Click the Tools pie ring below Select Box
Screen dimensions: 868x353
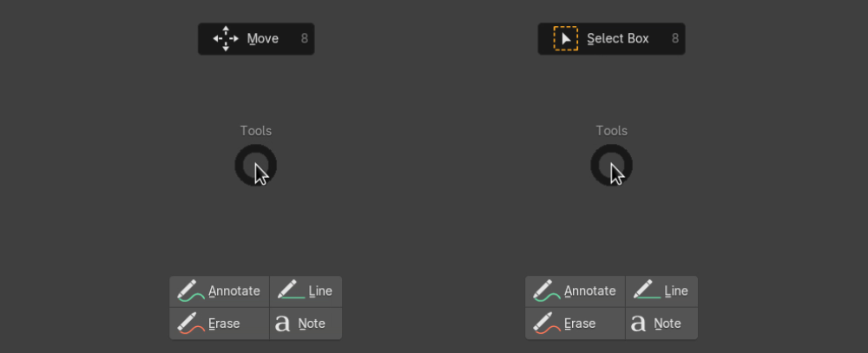point(612,165)
